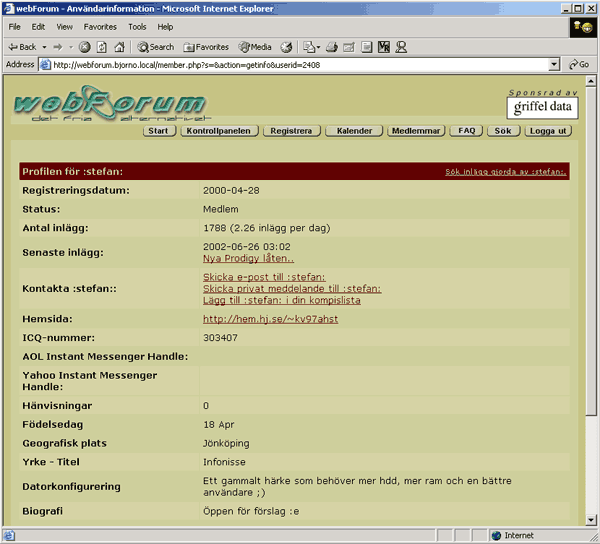Select the ICQ number 303407
Image resolution: width=600 pixels, height=544 pixels.
pos(220,337)
